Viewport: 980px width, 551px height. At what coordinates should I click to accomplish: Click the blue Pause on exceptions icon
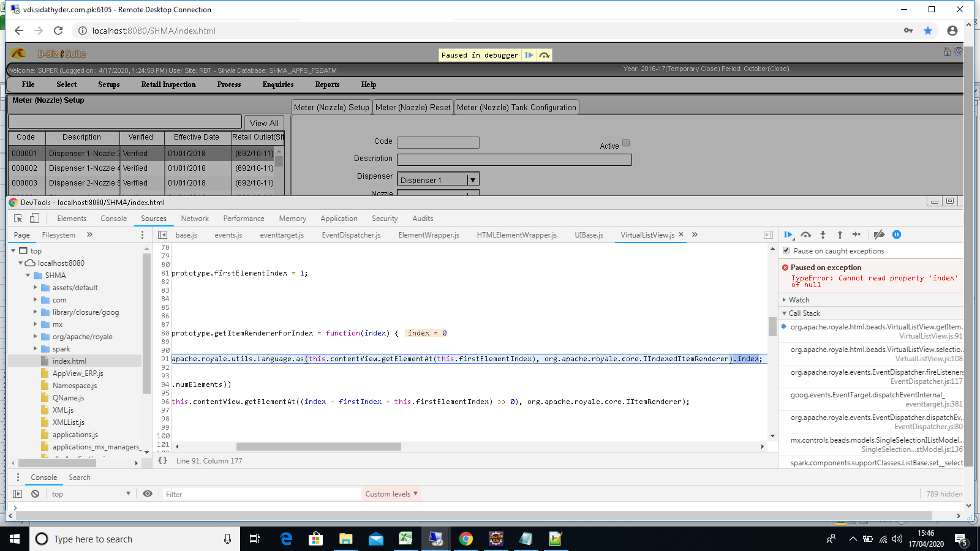pyautogui.click(x=897, y=234)
